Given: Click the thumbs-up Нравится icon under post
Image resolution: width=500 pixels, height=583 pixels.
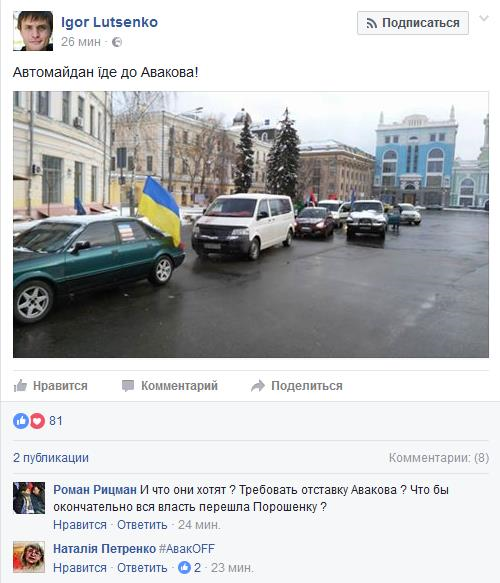Looking at the screenshot, I should click(20, 386).
